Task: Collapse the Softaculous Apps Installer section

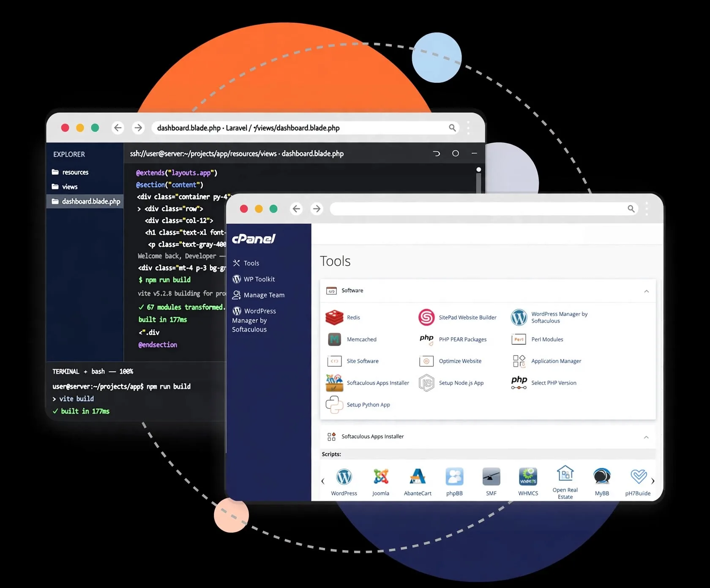Action: pyautogui.click(x=646, y=437)
